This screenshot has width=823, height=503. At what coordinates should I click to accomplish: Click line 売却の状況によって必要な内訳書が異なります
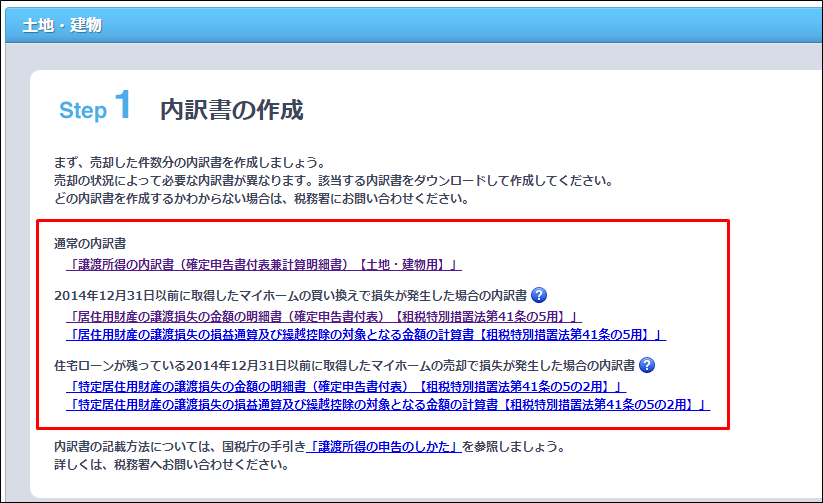334,181
